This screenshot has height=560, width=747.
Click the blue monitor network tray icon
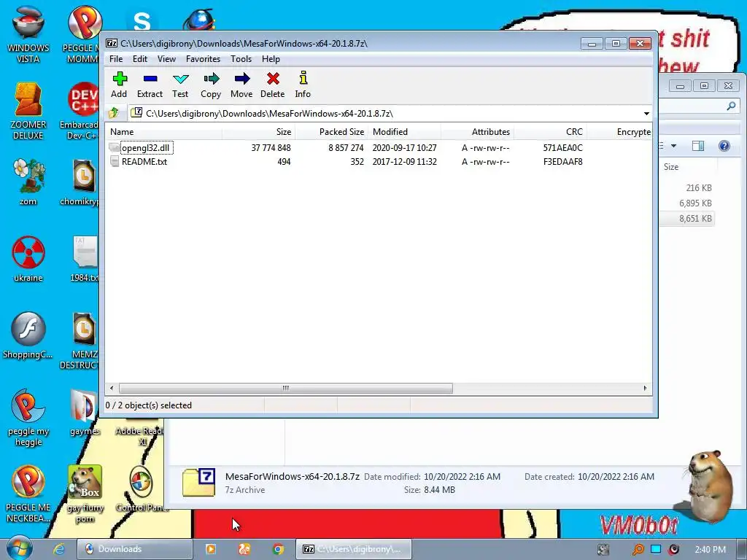[656, 549]
